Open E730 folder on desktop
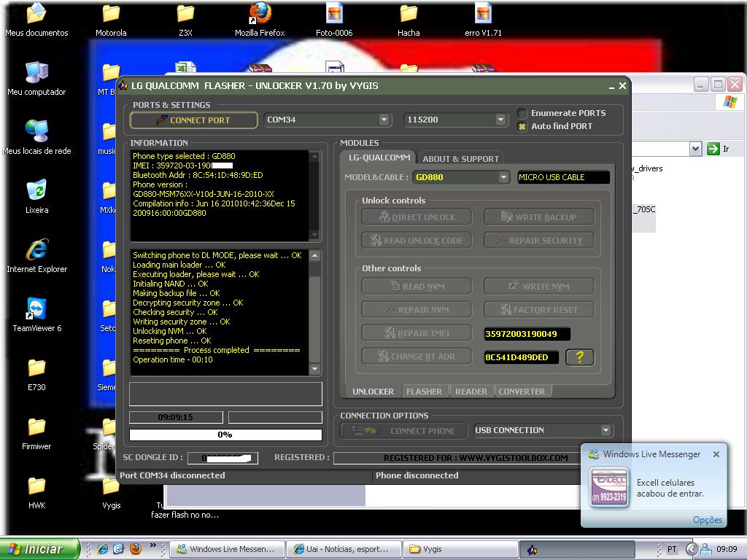This screenshot has width=747, height=560. (36, 374)
